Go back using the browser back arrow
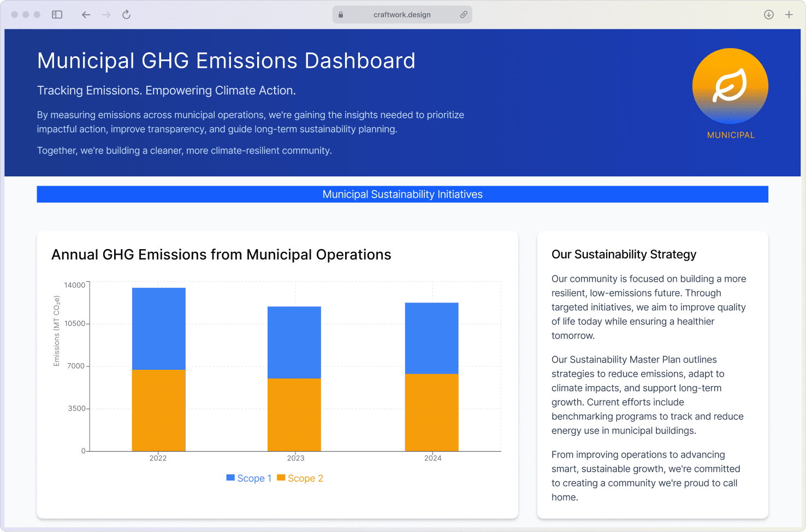Viewport: 806px width, 532px height. pyautogui.click(x=86, y=15)
